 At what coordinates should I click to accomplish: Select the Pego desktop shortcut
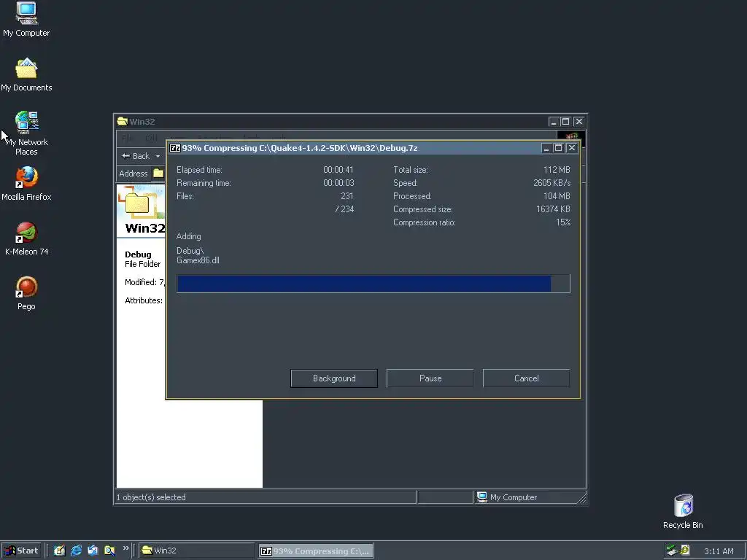click(x=26, y=293)
